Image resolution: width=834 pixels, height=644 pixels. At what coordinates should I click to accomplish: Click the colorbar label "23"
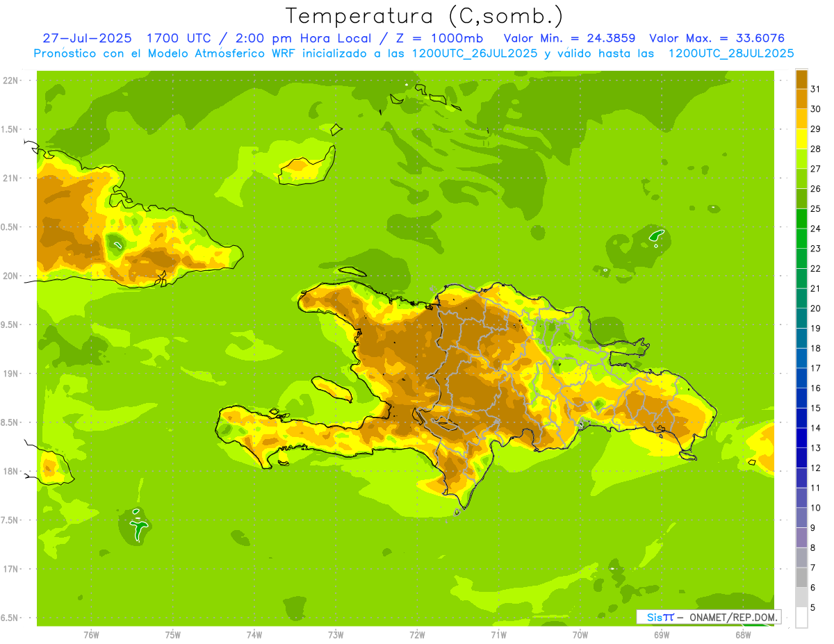[816, 249]
